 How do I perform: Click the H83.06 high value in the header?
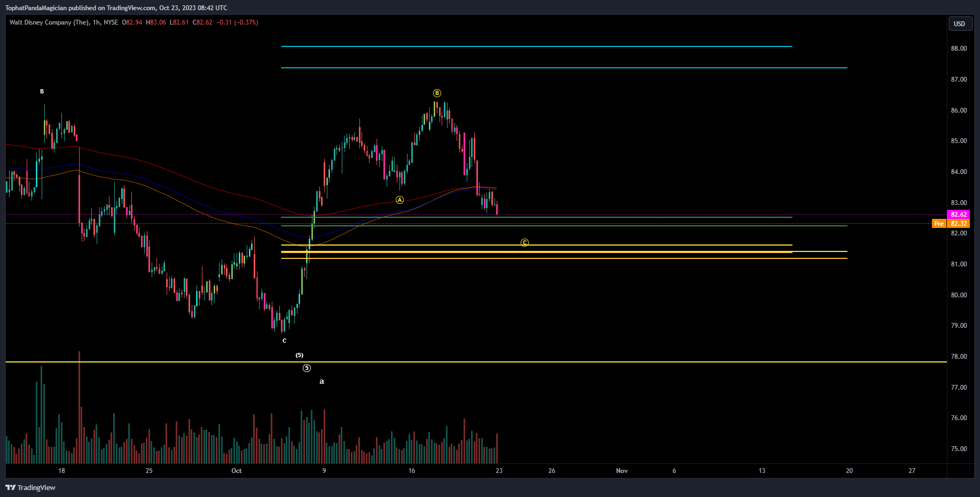156,22
